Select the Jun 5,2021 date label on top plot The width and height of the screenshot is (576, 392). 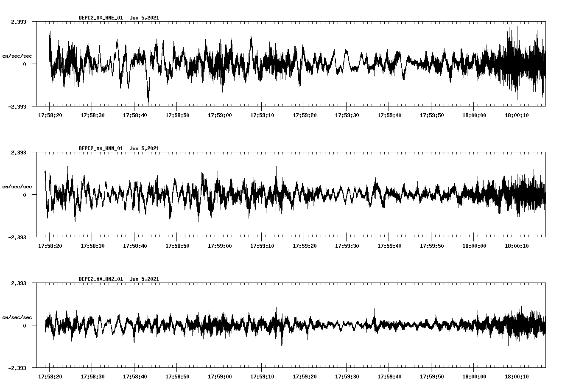coord(144,17)
